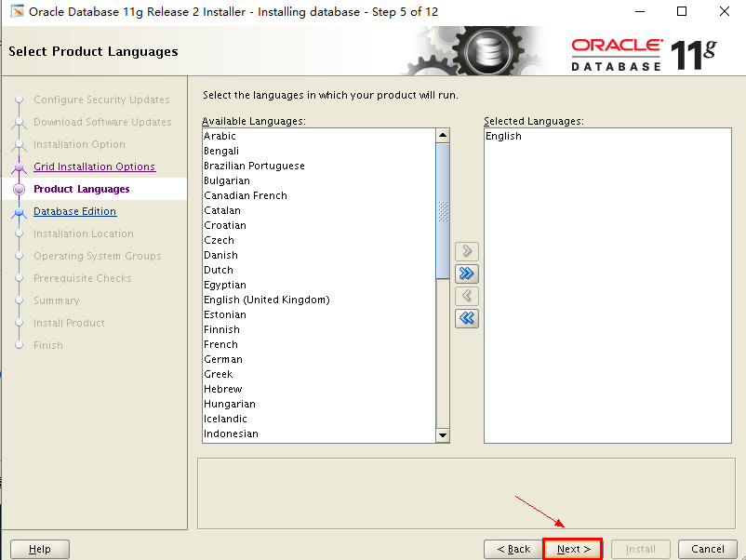Screen dimensions: 746x560
Task: Select Bengali in Available Languages
Action: tap(319, 151)
